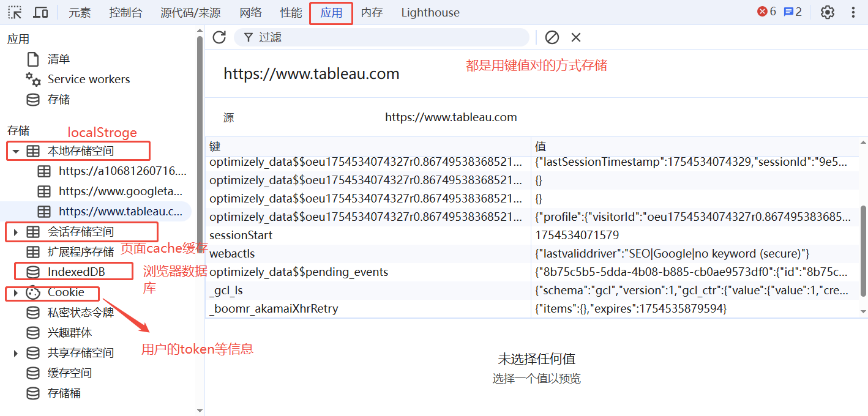
Task: Select the 应用 tab
Action: (331, 12)
